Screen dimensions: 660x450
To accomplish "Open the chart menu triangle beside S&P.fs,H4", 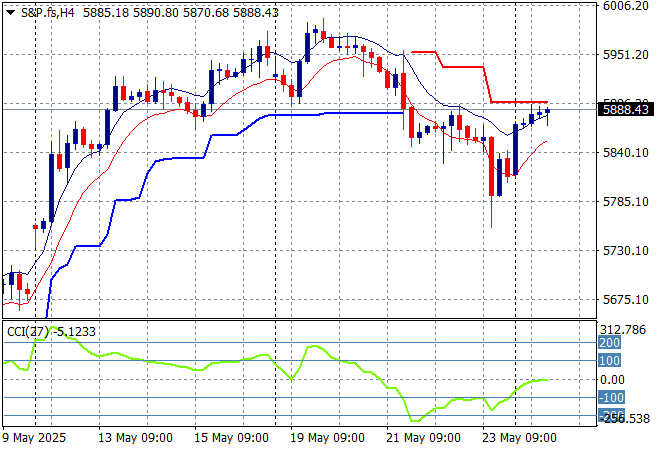I will (11, 12).
